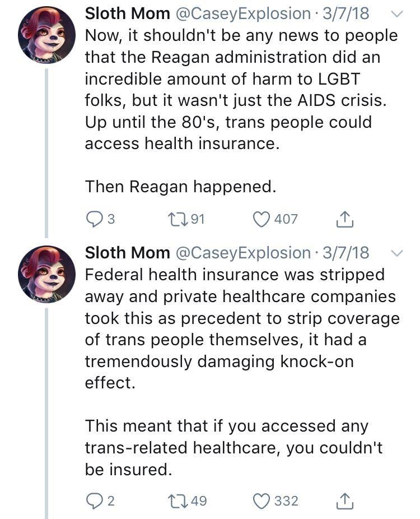Open the second tweet's chevron options menu
Viewport: 420px width, 519px height.
pos(396,253)
